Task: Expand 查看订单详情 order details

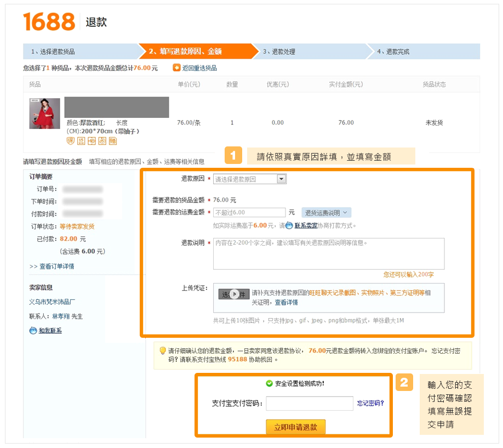Action: point(52,266)
